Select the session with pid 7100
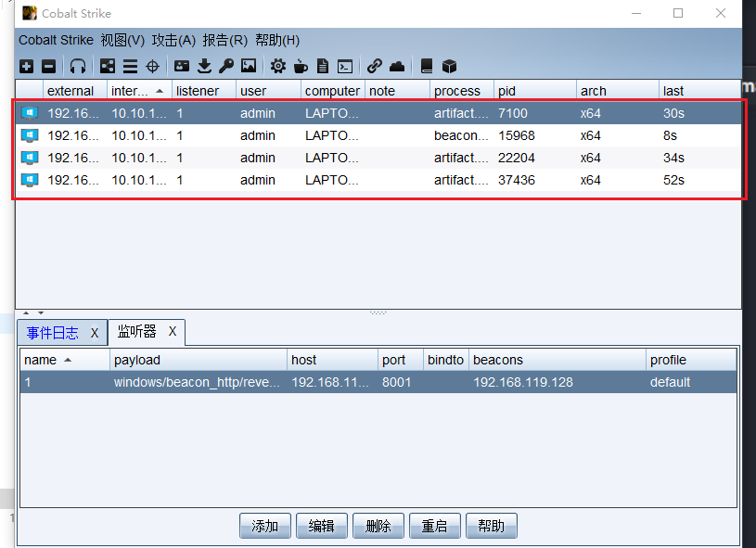The height and width of the screenshot is (548, 756). (x=378, y=113)
